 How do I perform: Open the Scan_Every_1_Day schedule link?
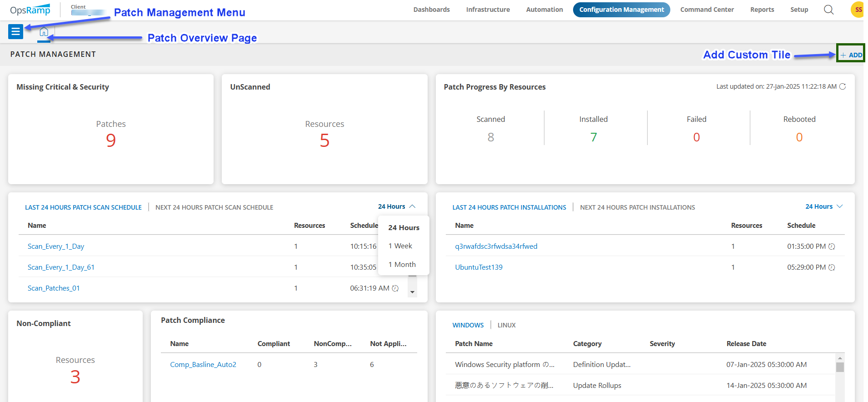click(56, 246)
